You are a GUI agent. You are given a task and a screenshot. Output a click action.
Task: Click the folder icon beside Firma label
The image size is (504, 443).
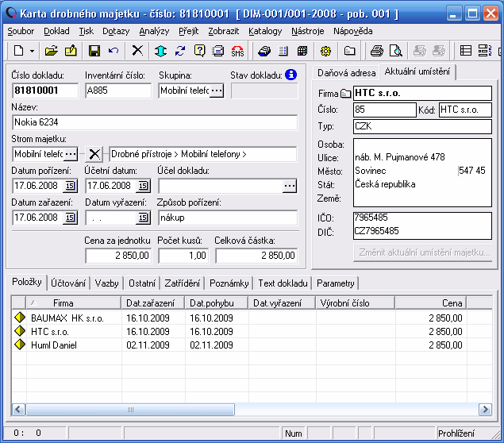346,94
